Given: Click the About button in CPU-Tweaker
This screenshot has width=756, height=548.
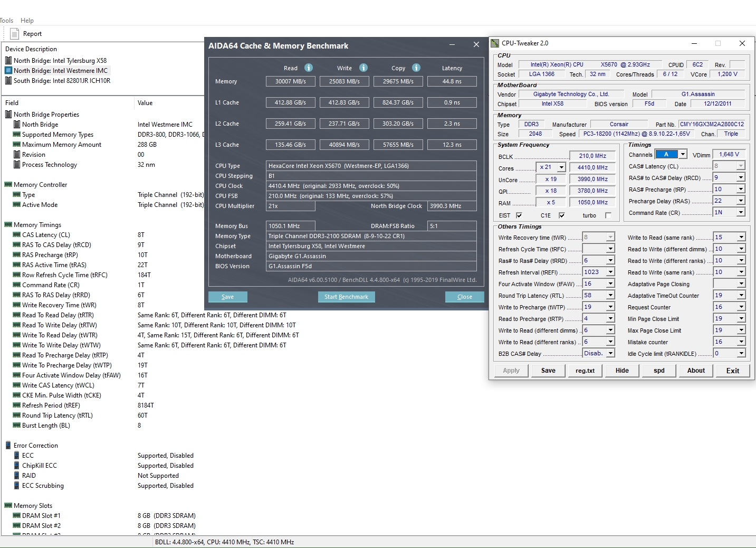Looking at the screenshot, I should (696, 371).
